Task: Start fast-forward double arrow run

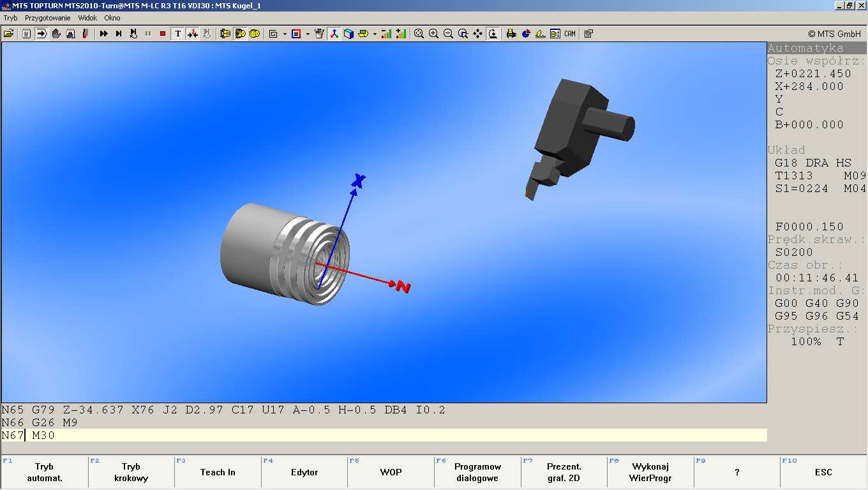Action: coord(104,34)
